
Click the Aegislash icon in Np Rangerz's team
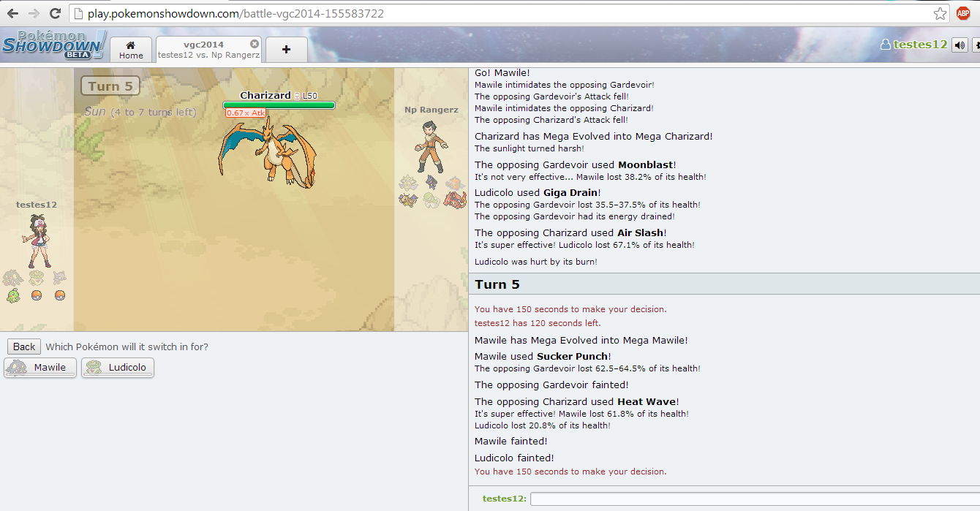(x=408, y=182)
